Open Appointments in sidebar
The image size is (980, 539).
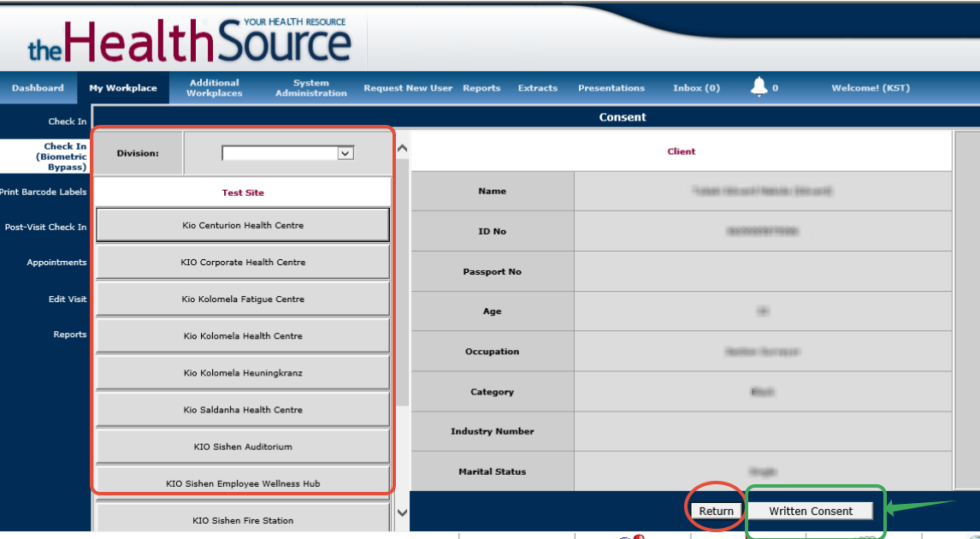(56, 262)
